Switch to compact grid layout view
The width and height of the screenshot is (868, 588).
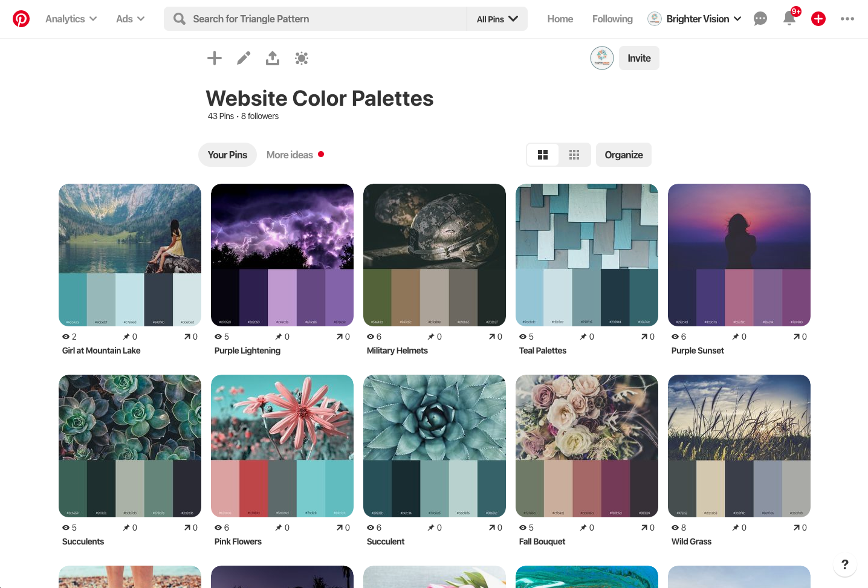tap(574, 155)
